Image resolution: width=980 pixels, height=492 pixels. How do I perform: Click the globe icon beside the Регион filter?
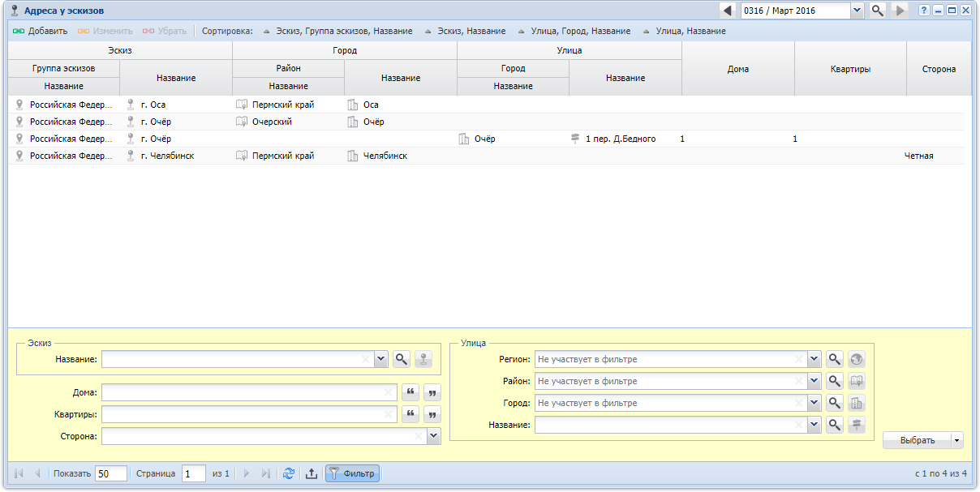pos(856,359)
